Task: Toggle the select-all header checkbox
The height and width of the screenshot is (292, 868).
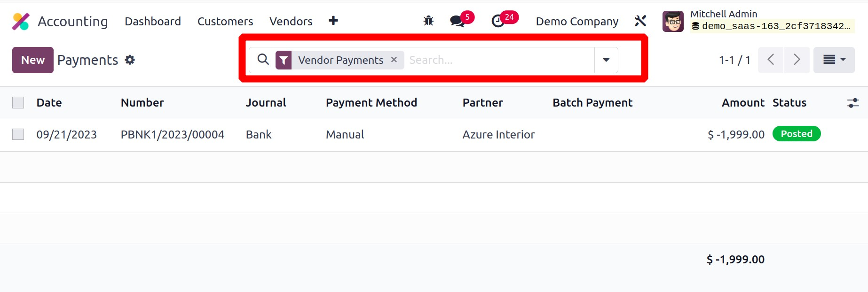Action: coord(18,103)
